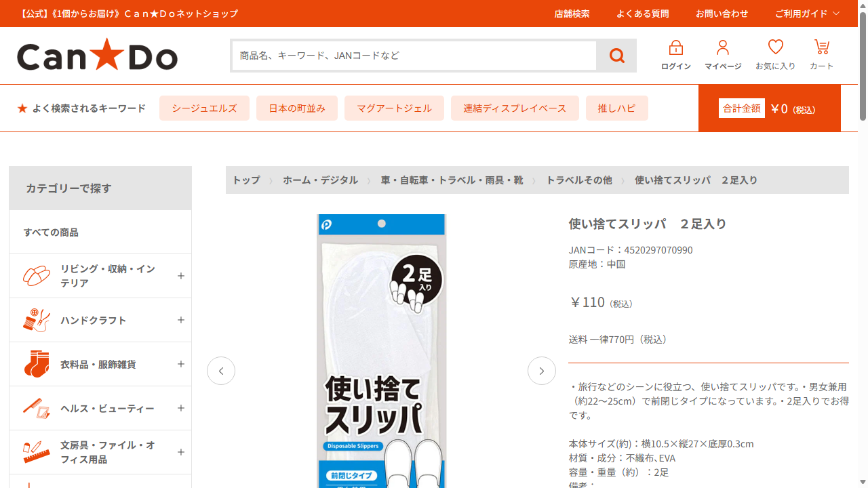
Task: Click the JANコード：4520297070990 text
Action: tap(631, 250)
